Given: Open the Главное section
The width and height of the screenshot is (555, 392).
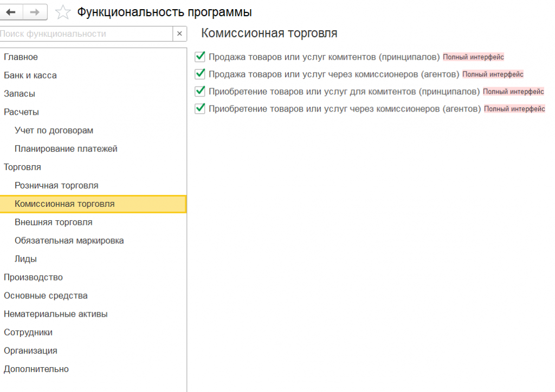Looking at the screenshot, I should click(21, 57).
